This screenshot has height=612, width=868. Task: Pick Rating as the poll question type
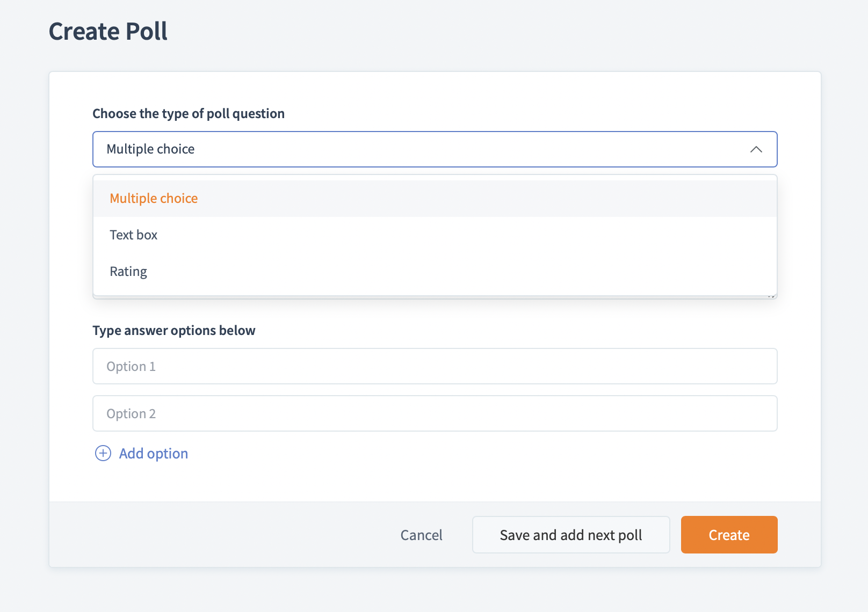coord(128,272)
